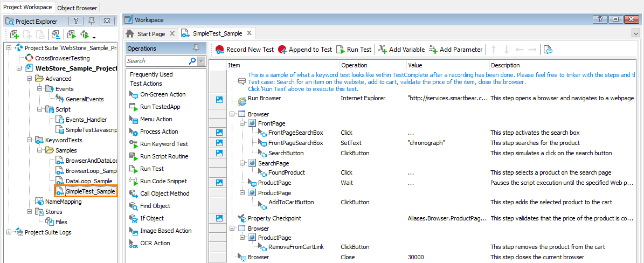644x263 pixels.
Task: Click Add Parameter toolbar button
Action: pyautogui.click(x=455, y=50)
